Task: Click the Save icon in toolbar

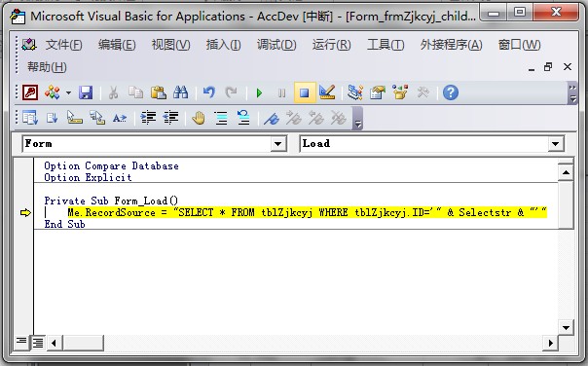Action: pyautogui.click(x=86, y=92)
